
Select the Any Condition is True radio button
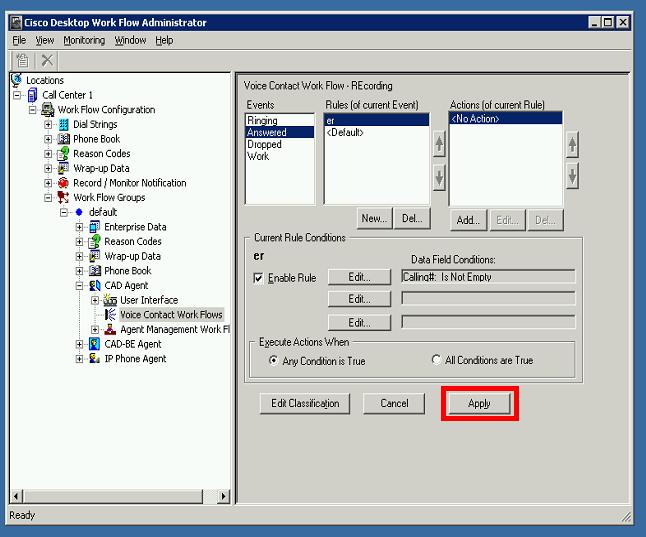273,360
